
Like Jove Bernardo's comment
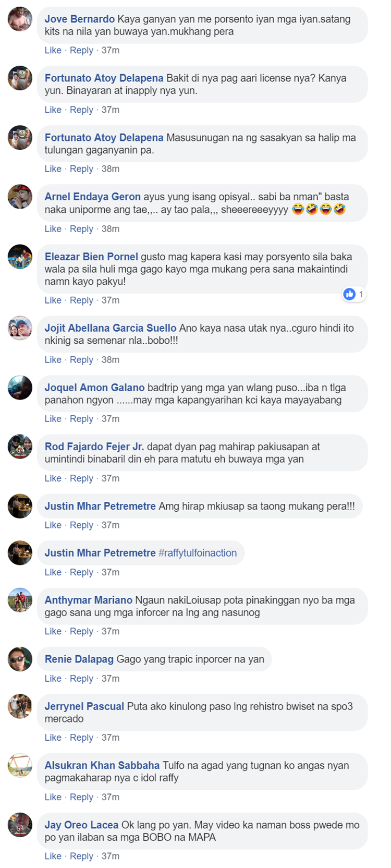tap(53, 50)
